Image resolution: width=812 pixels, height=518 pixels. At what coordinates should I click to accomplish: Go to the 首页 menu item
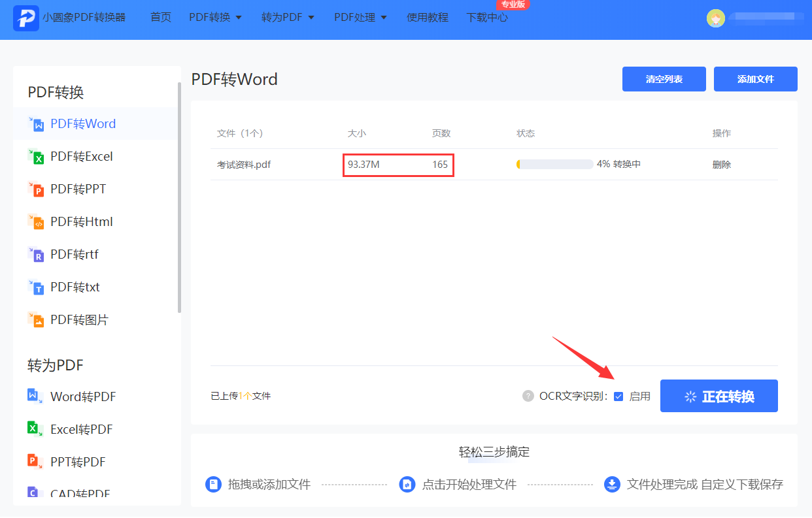(x=160, y=18)
